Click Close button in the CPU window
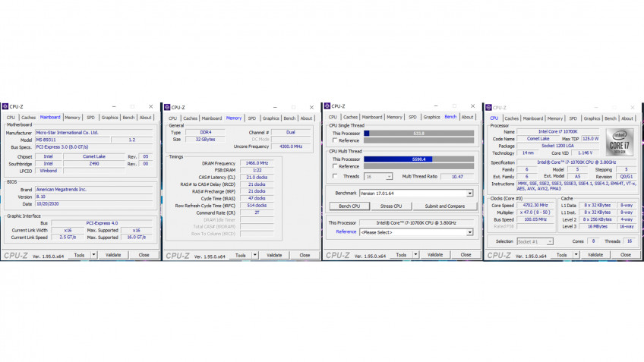Screen dimensions: 644x362 [626, 255]
